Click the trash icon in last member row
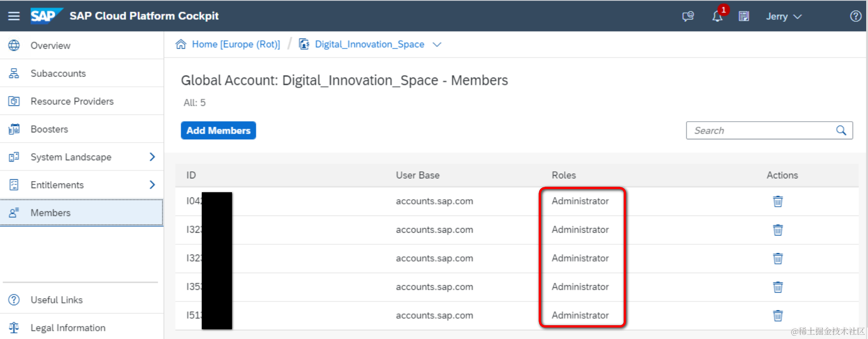Screen dimensions: 868x339 point(778,316)
